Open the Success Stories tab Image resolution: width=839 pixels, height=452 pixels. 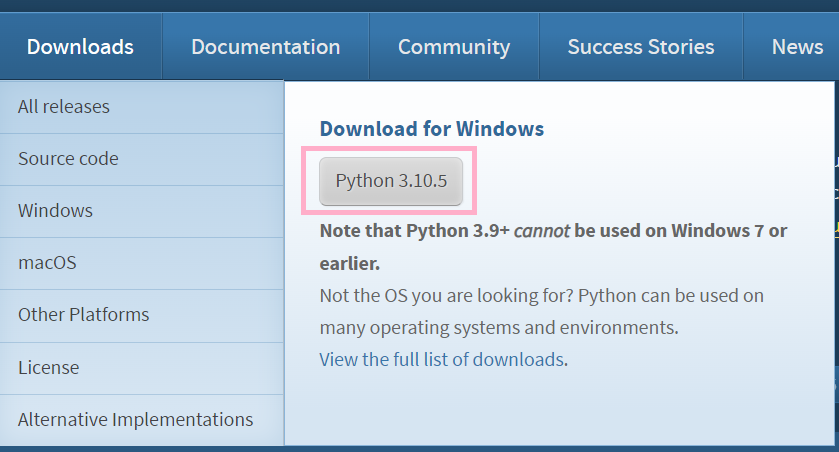click(x=640, y=47)
